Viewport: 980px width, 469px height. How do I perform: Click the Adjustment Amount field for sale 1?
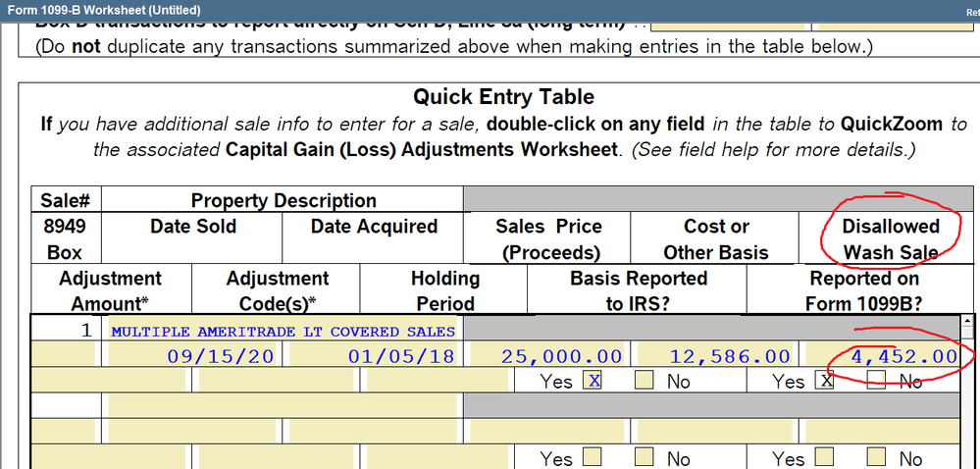pyautogui.click(x=109, y=381)
